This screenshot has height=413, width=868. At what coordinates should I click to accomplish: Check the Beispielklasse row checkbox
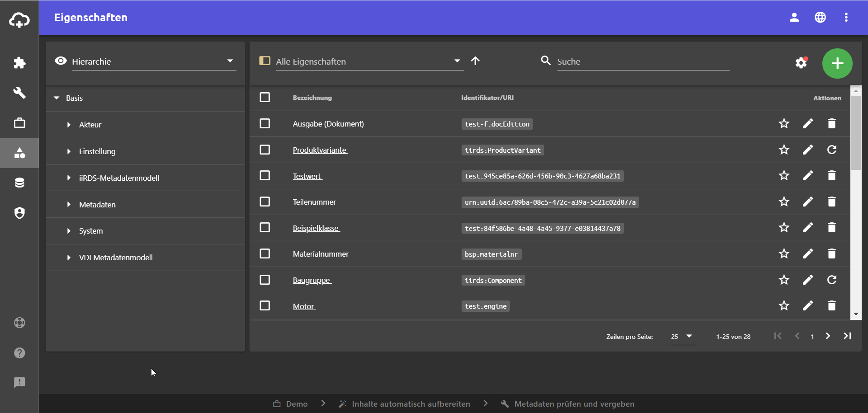[x=265, y=227]
